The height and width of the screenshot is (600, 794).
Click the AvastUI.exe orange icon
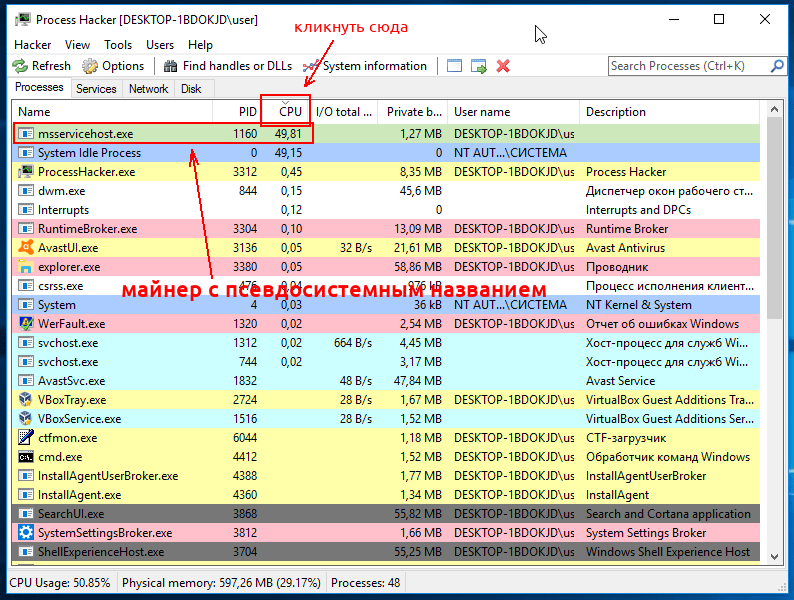(26, 248)
